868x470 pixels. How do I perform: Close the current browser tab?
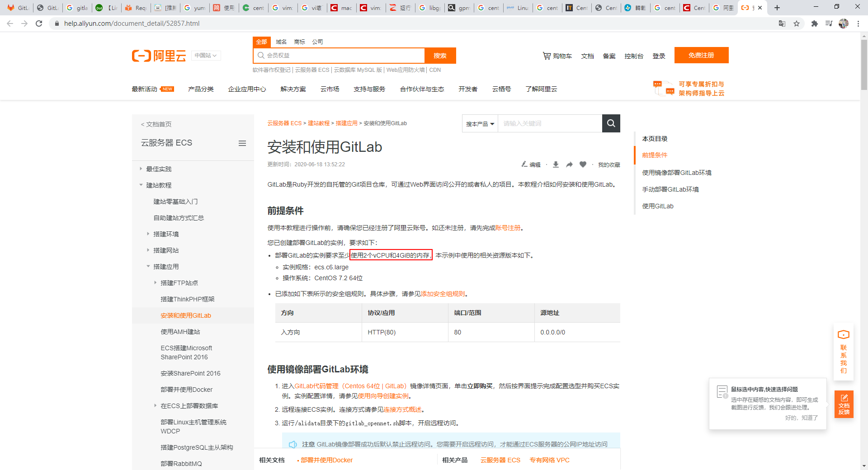[760, 8]
